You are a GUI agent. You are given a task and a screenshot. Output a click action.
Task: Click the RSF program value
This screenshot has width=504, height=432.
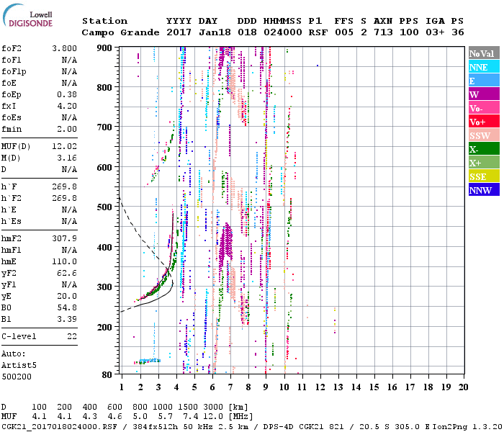318,32
